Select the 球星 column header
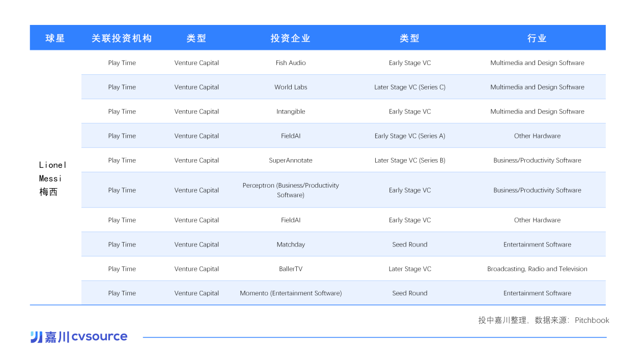The height and width of the screenshot is (362, 644). tap(55, 38)
